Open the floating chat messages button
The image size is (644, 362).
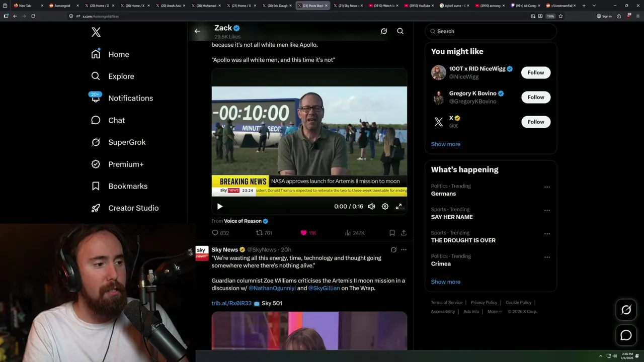[x=626, y=335]
